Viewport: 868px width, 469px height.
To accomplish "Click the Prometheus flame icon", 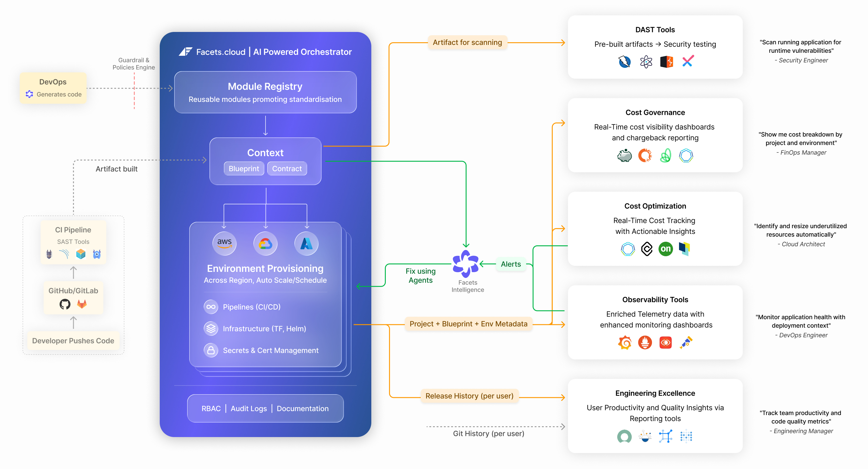I will [x=645, y=343].
